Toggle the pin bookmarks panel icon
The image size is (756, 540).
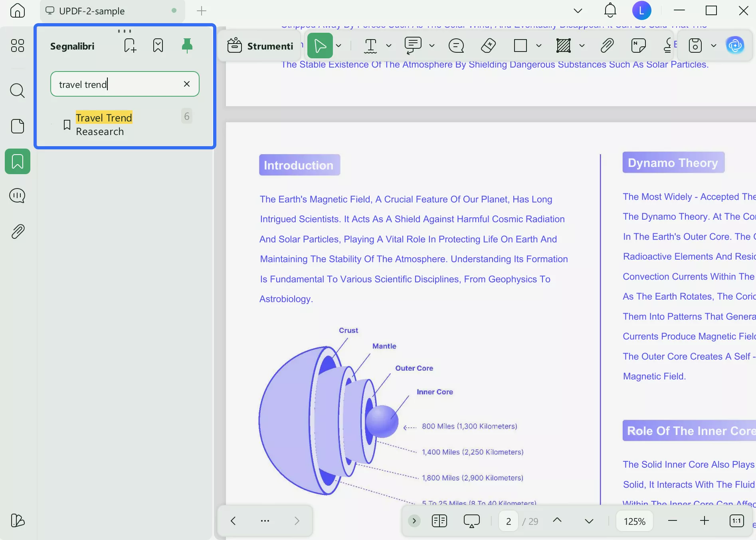[187, 46]
